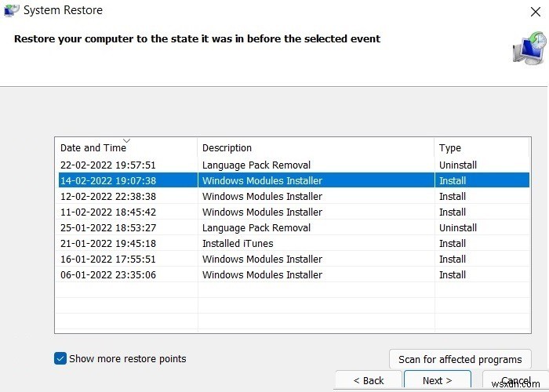Close the System Restore window
Screen dimensions: 549x392
click(536, 12)
